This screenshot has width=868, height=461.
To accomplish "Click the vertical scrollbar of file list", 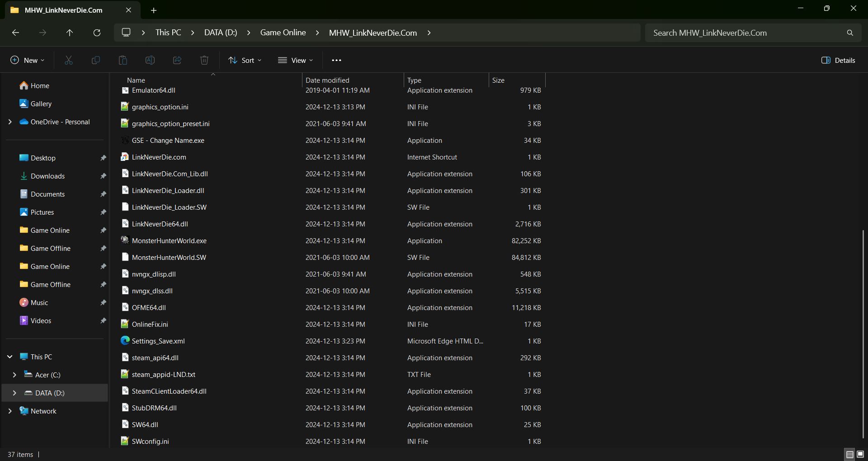I will click(863, 334).
